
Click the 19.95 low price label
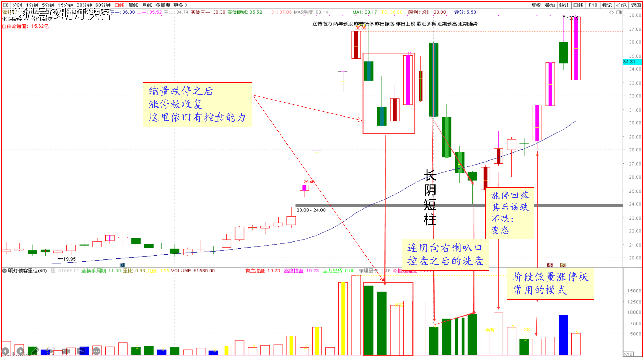click(x=69, y=259)
